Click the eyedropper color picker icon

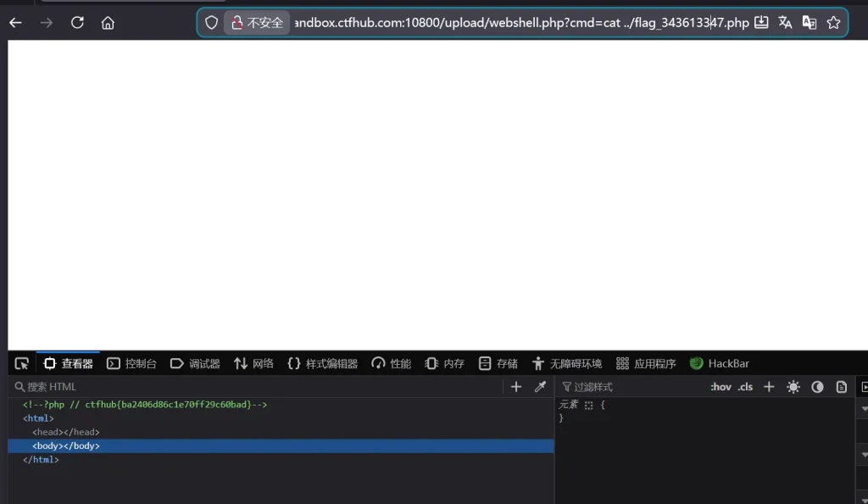click(x=540, y=387)
